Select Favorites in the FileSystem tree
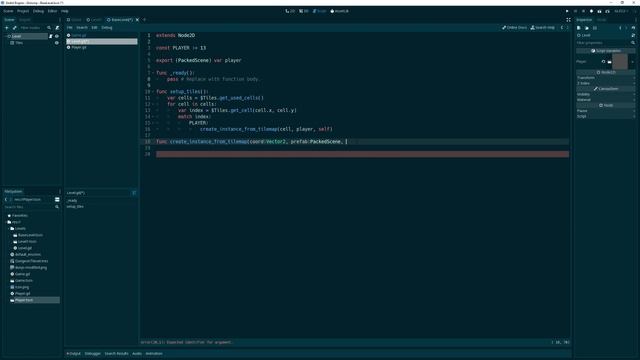640x360 pixels. (20, 216)
